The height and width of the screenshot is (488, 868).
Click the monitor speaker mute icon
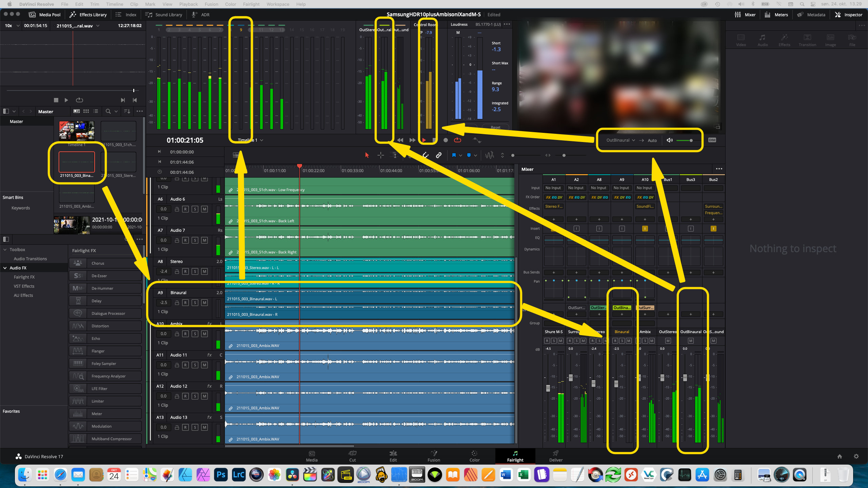pos(670,140)
